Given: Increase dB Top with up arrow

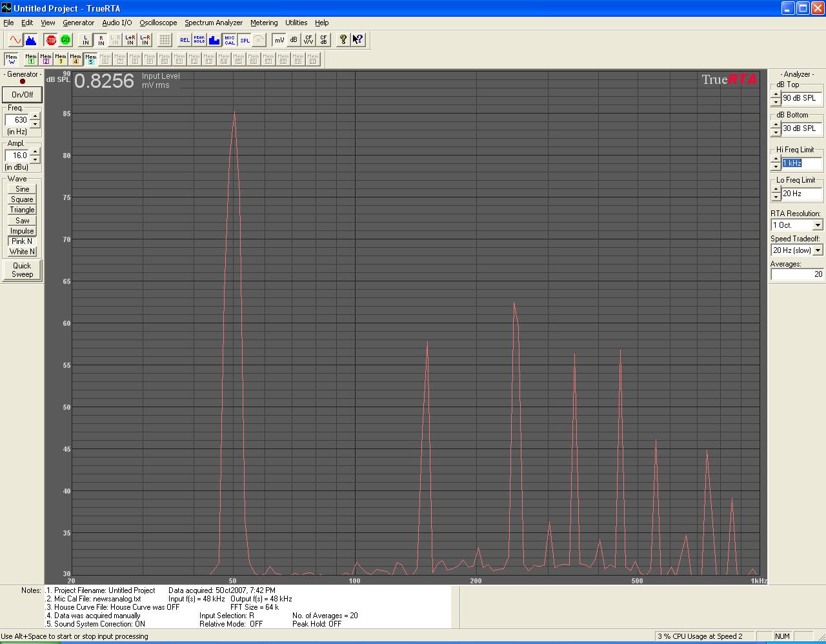Looking at the screenshot, I should click(x=776, y=95).
